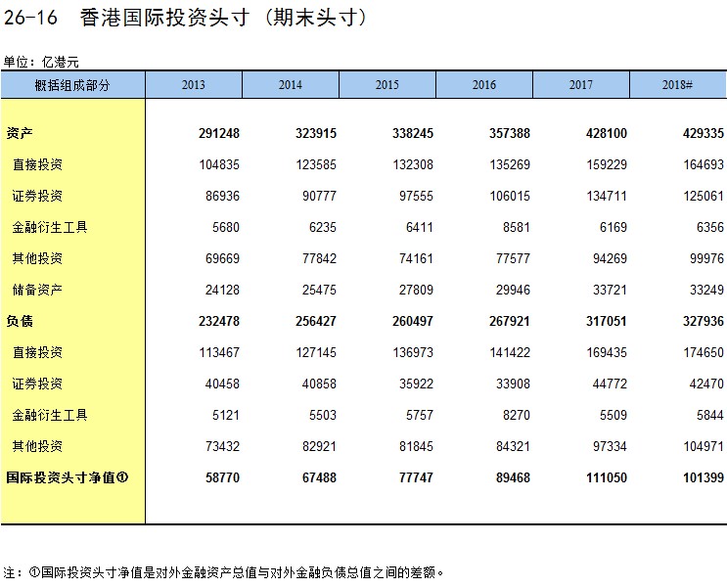This screenshot has height=588, width=727.
Task: Click securities investment value 134711
Action: [x=607, y=196]
